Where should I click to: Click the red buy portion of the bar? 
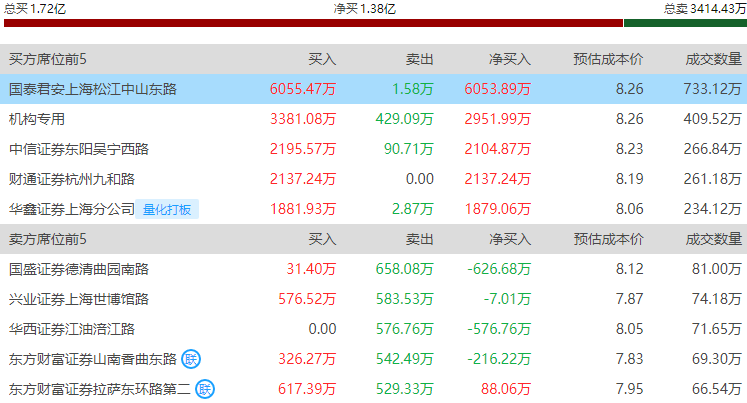coord(313,23)
